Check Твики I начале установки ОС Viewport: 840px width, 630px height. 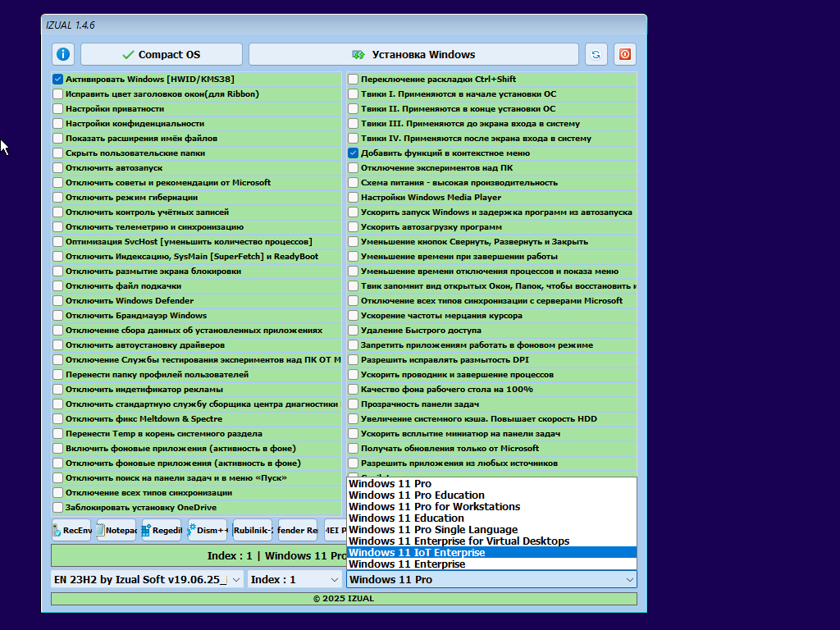coord(353,94)
